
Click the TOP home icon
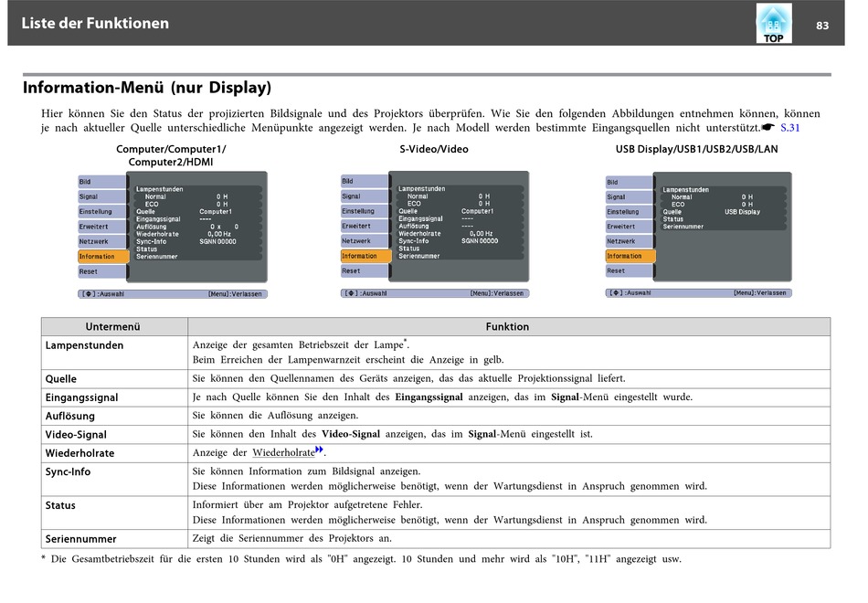[x=773, y=23]
